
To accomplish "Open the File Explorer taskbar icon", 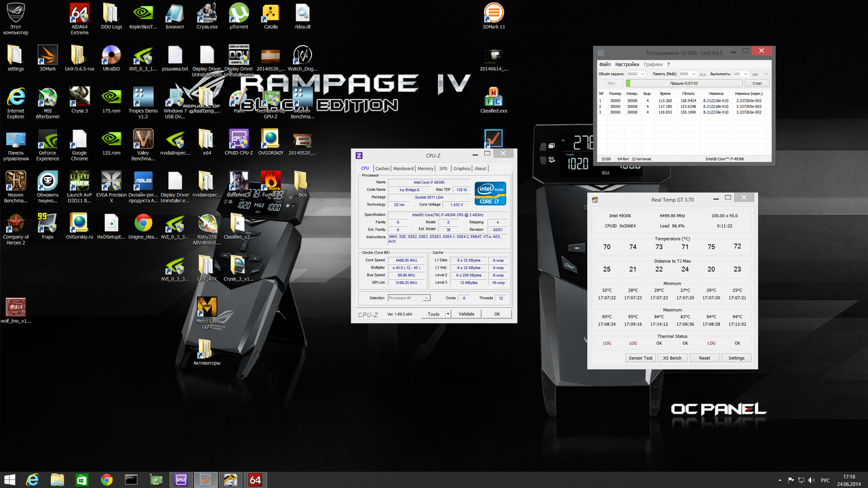I will (x=57, y=480).
